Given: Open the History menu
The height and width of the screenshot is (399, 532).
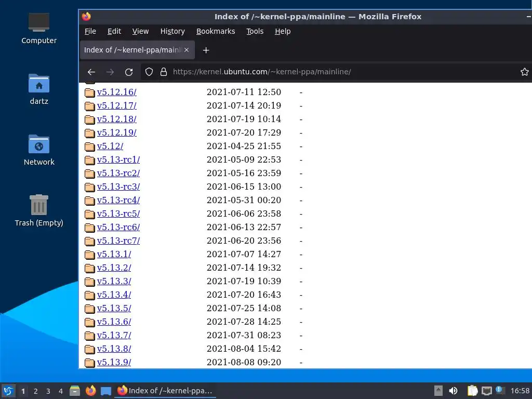Looking at the screenshot, I should point(172,31).
